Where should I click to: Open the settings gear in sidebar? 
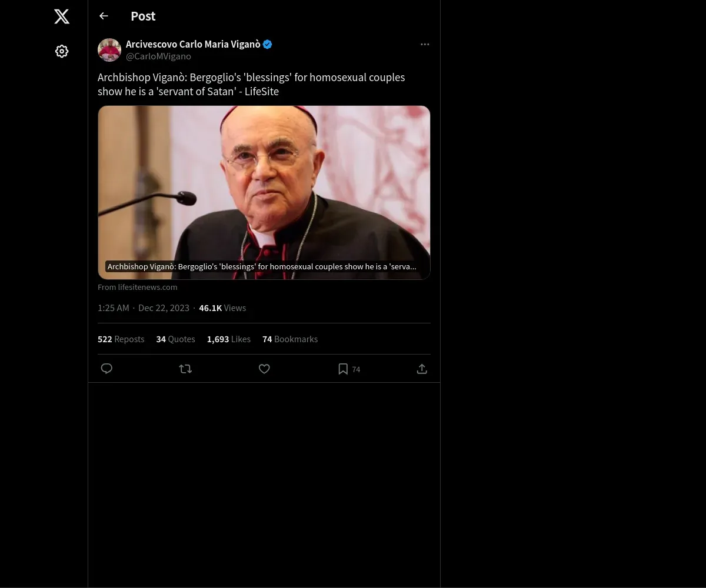(62, 51)
